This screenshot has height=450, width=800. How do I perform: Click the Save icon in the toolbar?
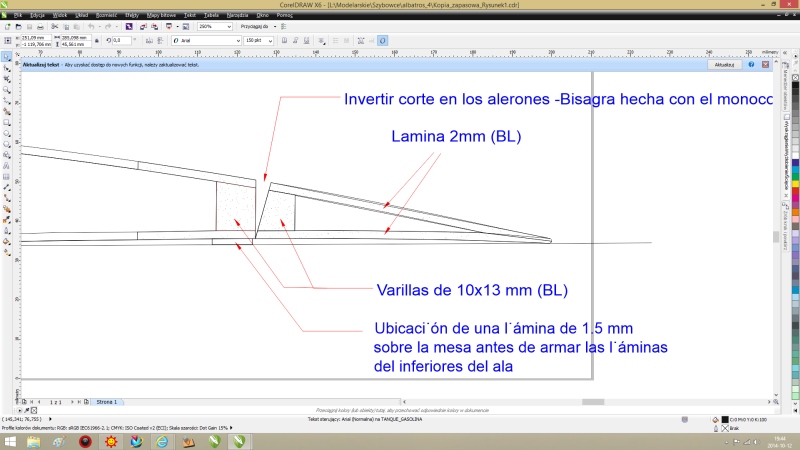30,27
